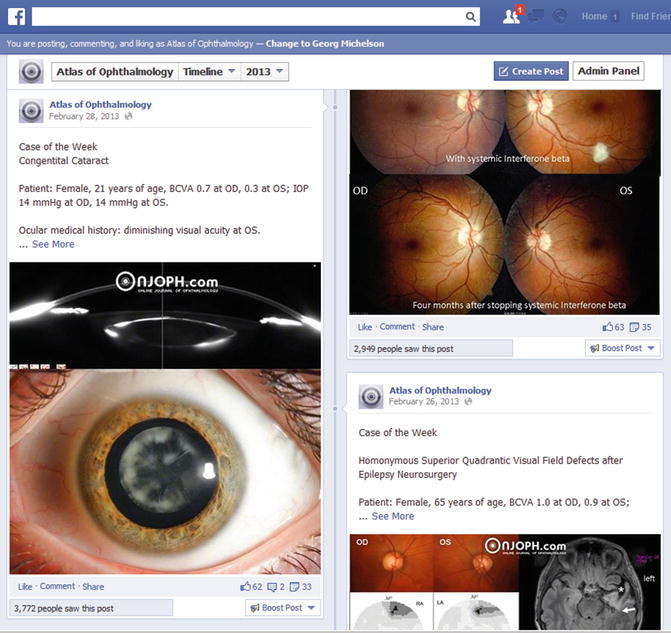Click the thumbs-up count on cataract post

[251, 586]
